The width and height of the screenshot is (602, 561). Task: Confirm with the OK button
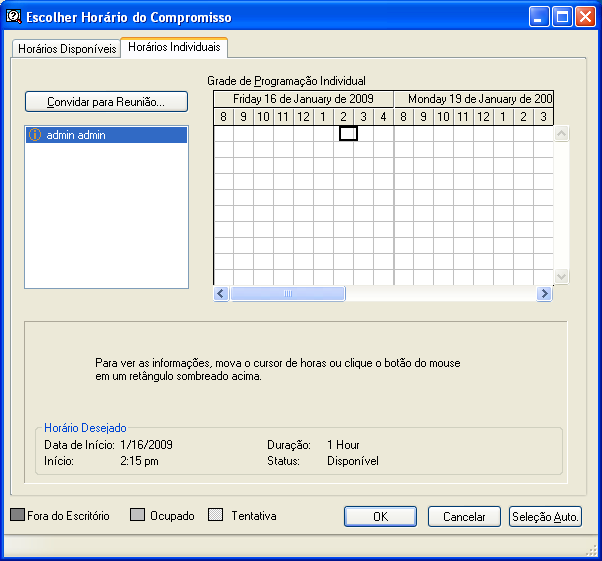pos(380,516)
